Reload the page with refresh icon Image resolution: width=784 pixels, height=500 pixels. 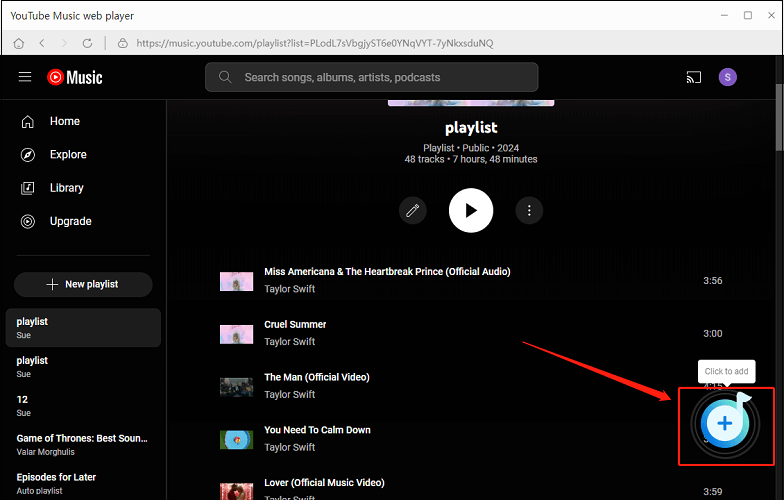(x=87, y=44)
